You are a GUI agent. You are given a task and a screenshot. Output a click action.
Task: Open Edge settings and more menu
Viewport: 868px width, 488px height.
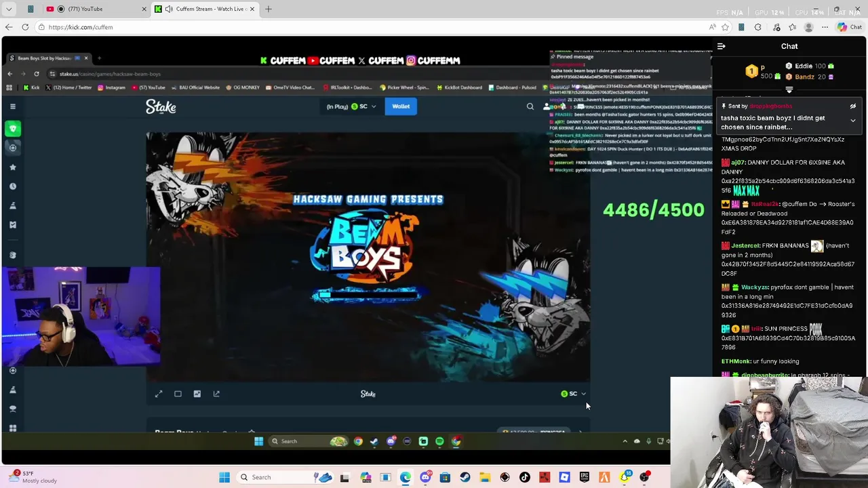click(825, 27)
